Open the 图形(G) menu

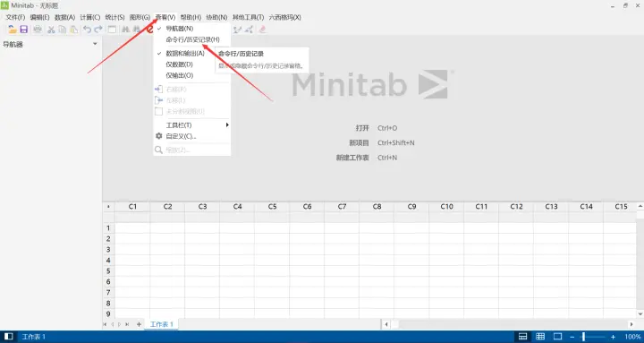(140, 17)
